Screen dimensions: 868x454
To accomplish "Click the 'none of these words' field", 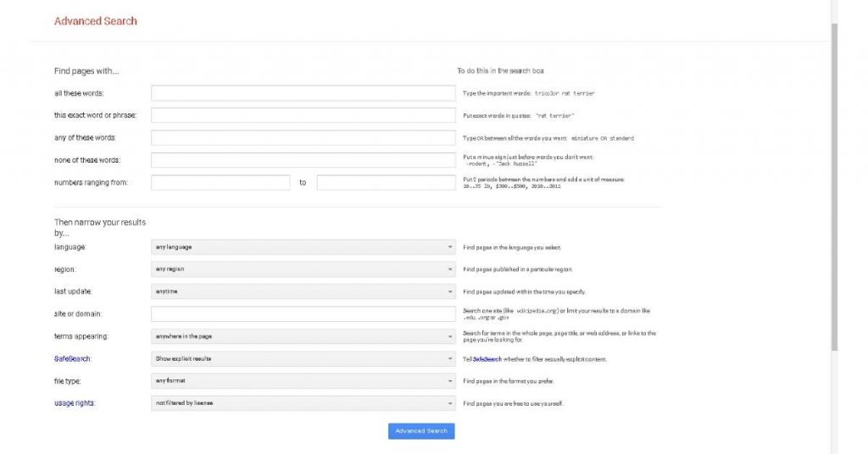I will click(303, 160).
